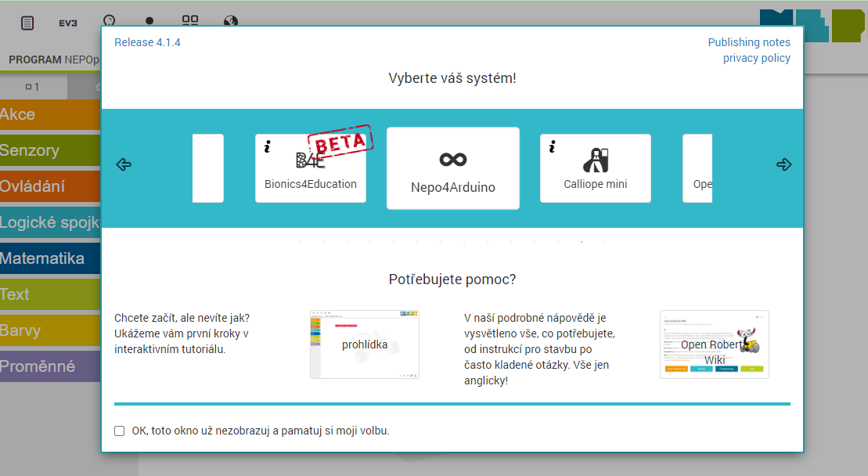This screenshot has height=476, width=868.
Task: Open the Logické spojky block category
Action: [x=50, y=222]
